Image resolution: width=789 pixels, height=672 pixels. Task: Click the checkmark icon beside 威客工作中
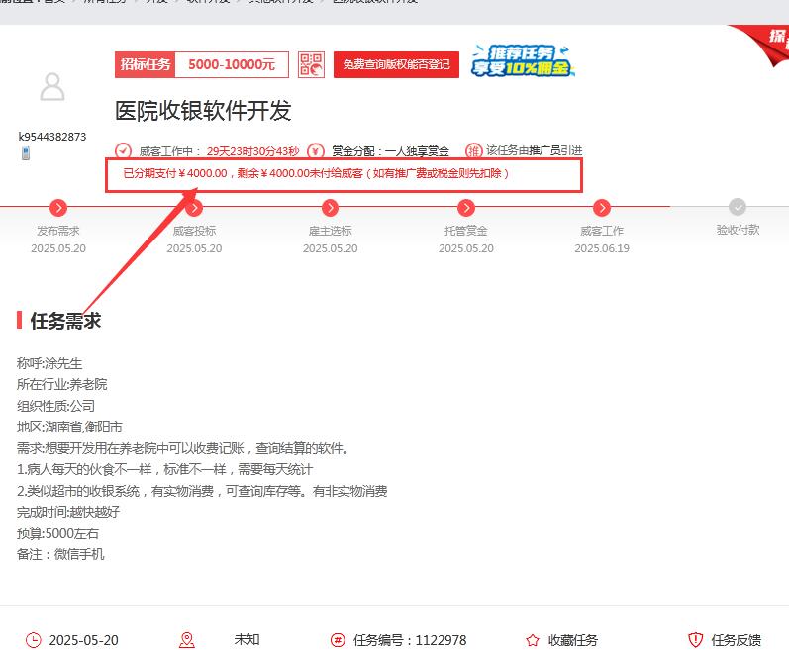(123, 150)
